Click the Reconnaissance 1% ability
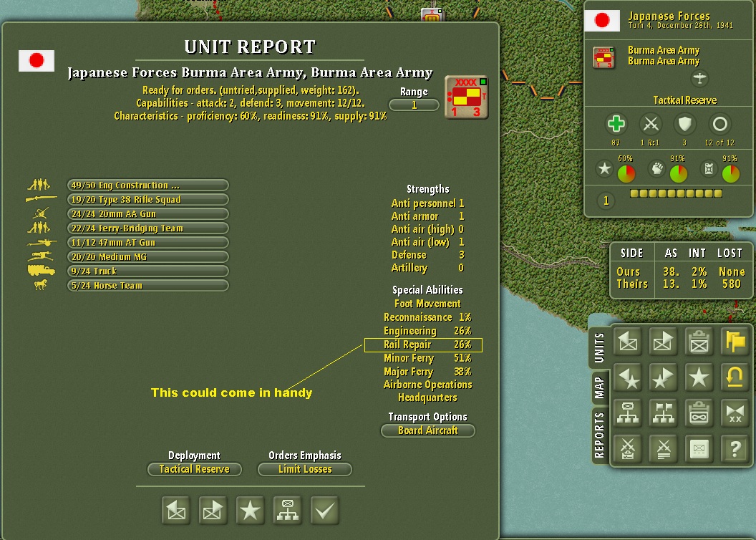 [x=427, y=317]
